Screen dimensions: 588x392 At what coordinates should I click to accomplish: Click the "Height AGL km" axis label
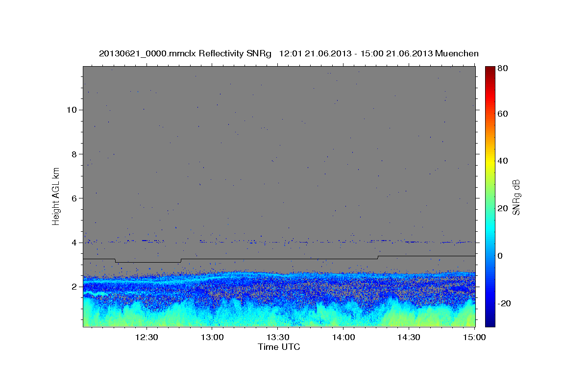56,196
